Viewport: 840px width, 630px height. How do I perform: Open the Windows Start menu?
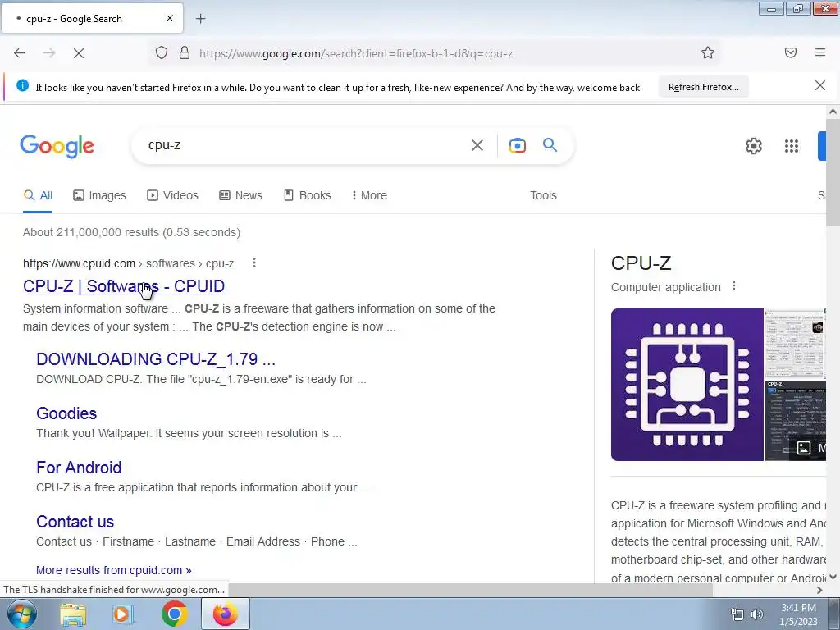(21, 614)
